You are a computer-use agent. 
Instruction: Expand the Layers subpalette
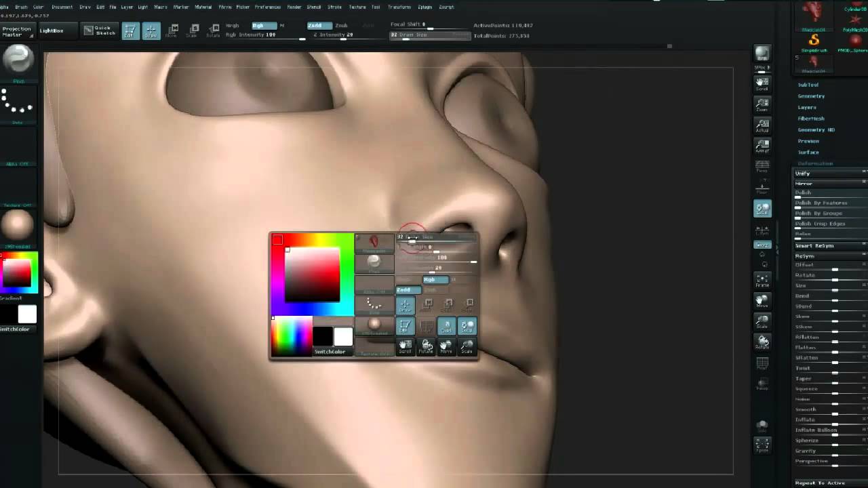click(807, 107)
